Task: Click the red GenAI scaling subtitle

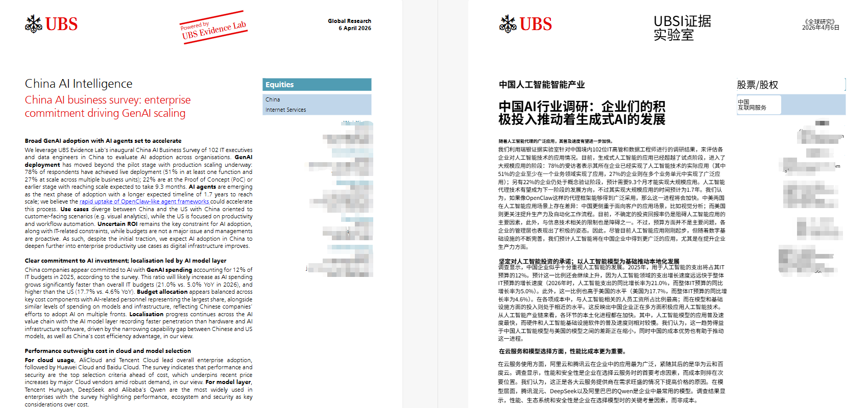Action: 107,107
